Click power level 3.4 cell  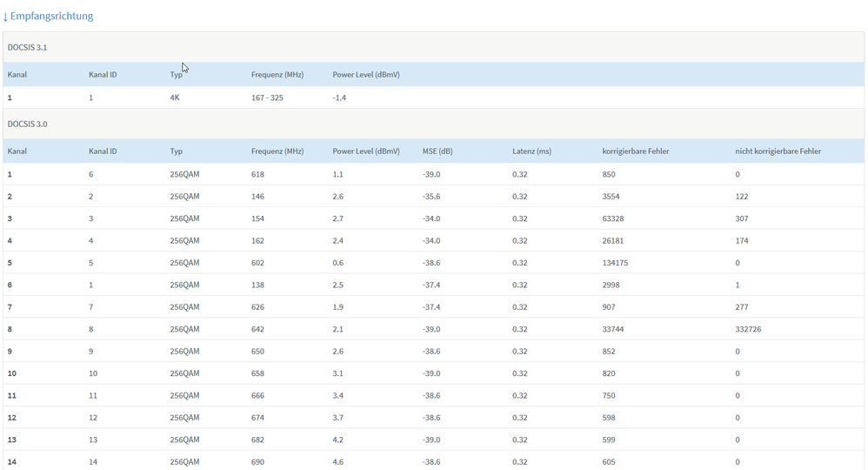click(x=338, y=396)
